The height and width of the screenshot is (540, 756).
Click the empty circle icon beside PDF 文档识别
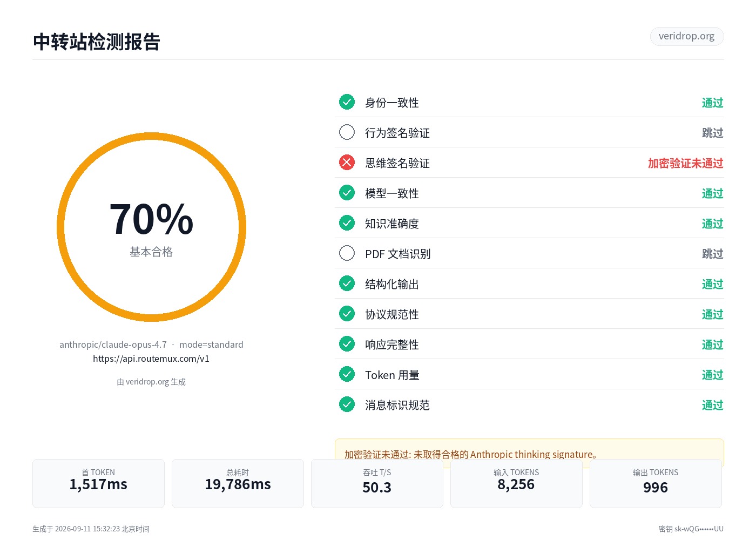pyautogui.click(x=347, y=253)
